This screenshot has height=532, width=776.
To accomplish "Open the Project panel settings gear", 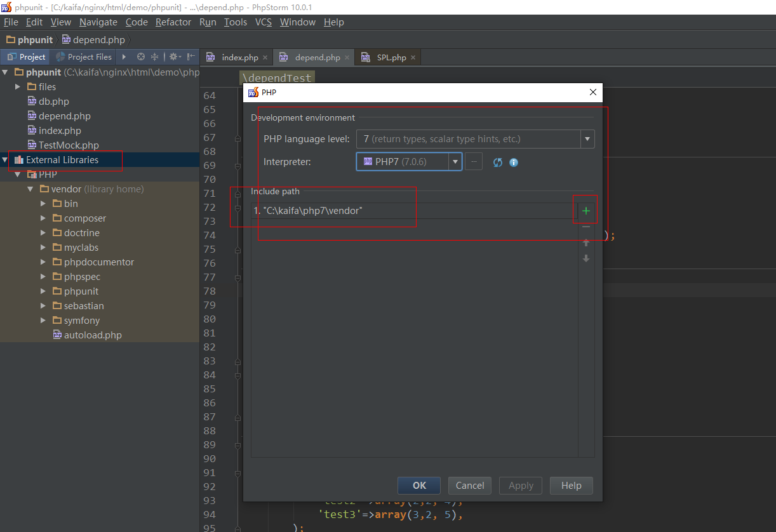I will coord(175,57).
